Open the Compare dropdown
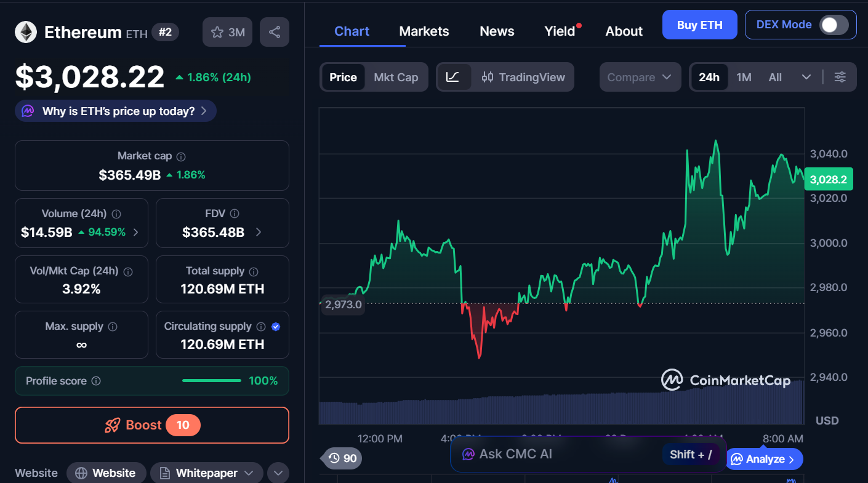This screenshot has width=868, height=483. click(x=640, y=77)
